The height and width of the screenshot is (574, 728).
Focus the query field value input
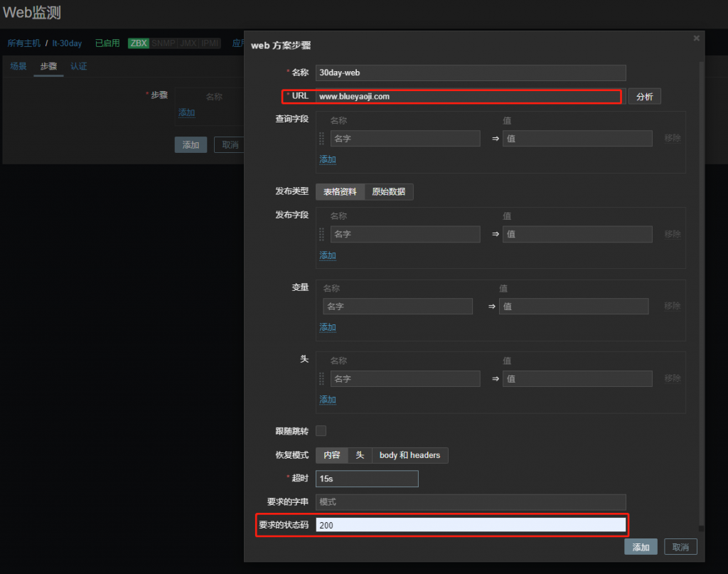point(577,139)
